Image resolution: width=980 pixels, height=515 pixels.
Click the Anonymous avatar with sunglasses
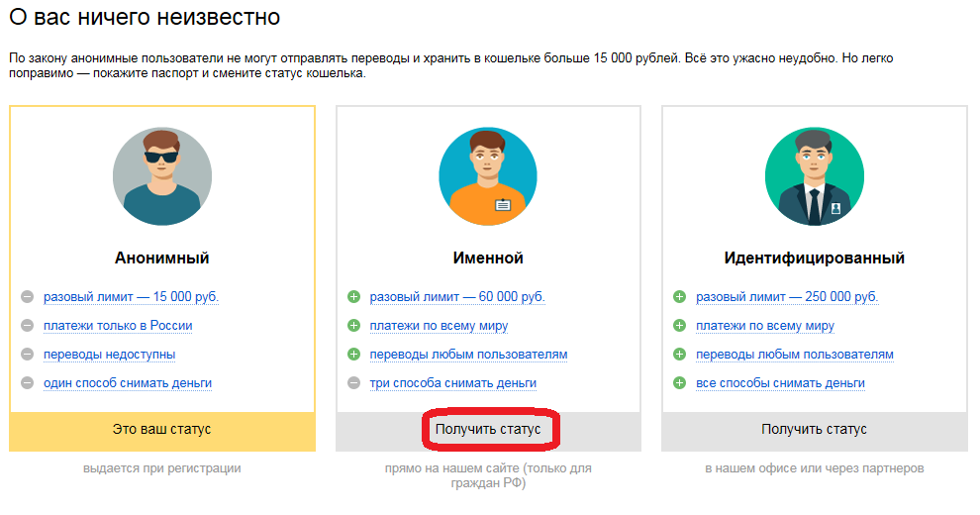(x=161, y=176)
